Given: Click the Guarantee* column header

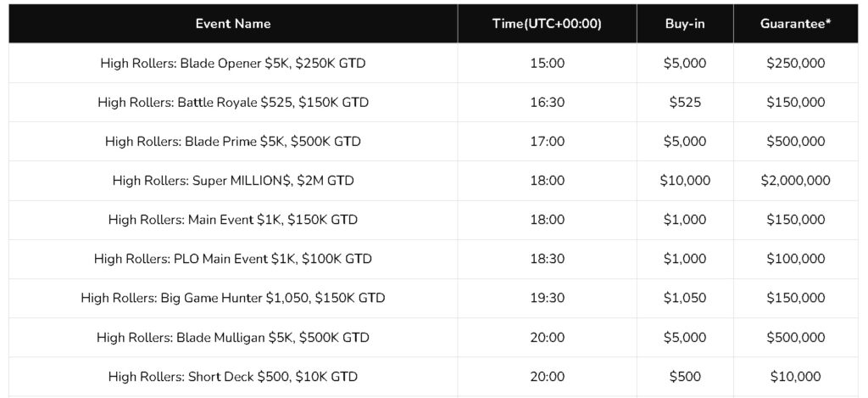Looking at the screenshot, I should tap(795, 24).
